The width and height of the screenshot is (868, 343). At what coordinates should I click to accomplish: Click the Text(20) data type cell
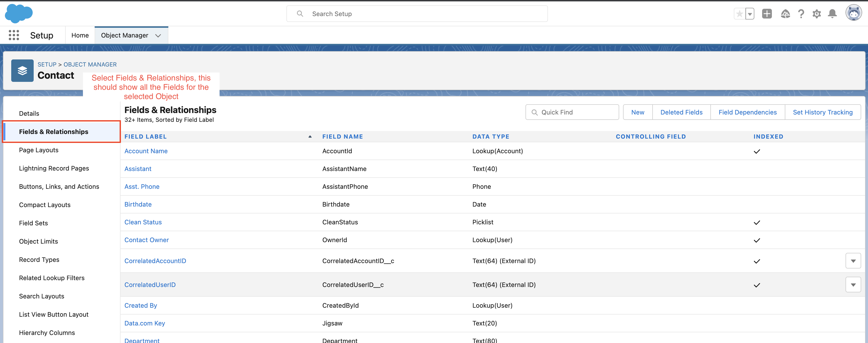click(484, 324)
